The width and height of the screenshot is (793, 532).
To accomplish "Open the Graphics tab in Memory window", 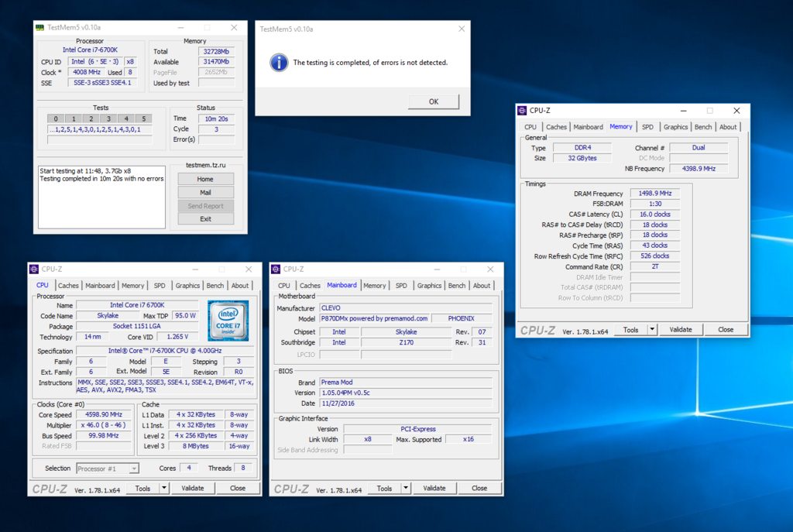I will click(x=675, y=127).
